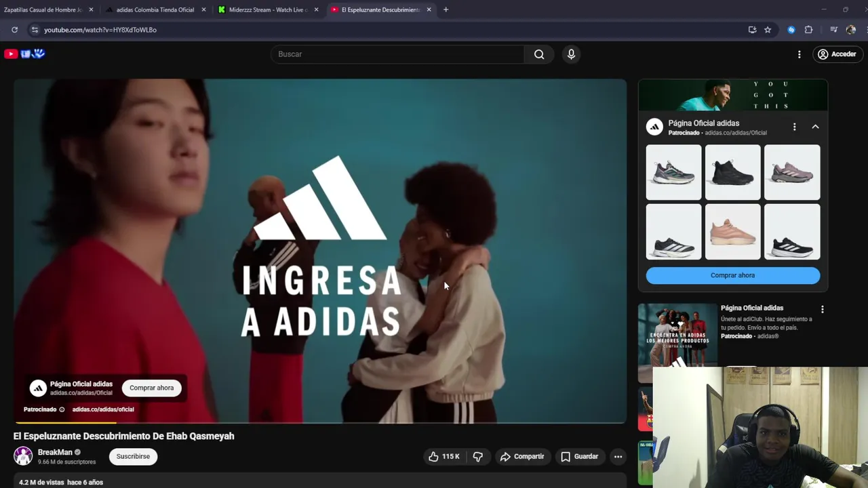Image resolution: width=868 pixels, height=488 pixels.
Task: Select bottom-right black running shoe thumbnail
Action: 792,232
